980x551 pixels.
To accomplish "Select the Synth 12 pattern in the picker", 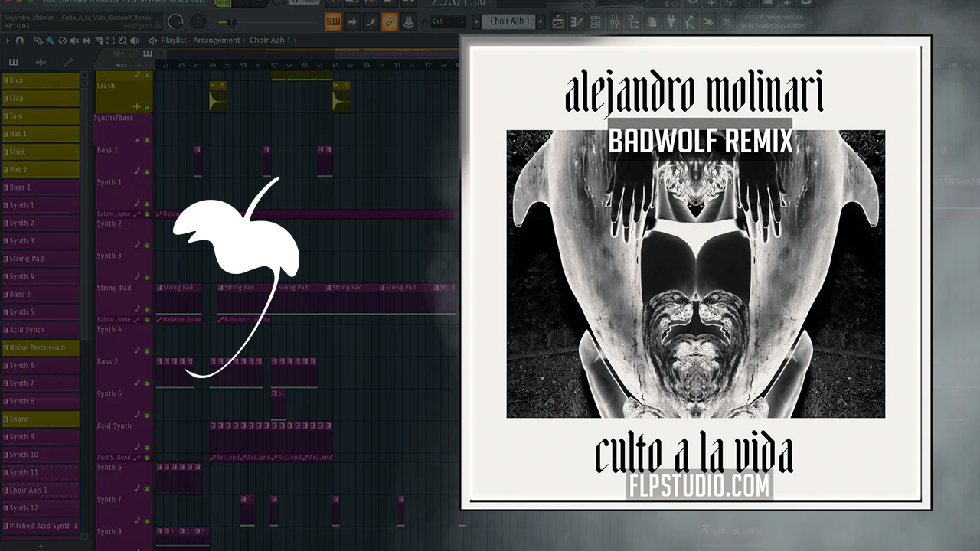I will click(x=41, y=508).
